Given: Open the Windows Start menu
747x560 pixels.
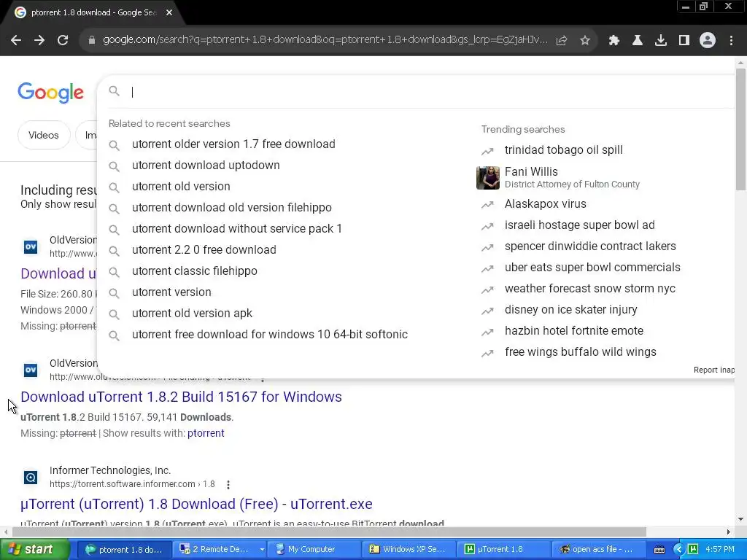Looking at the screenshot, I should click(34, 550).
